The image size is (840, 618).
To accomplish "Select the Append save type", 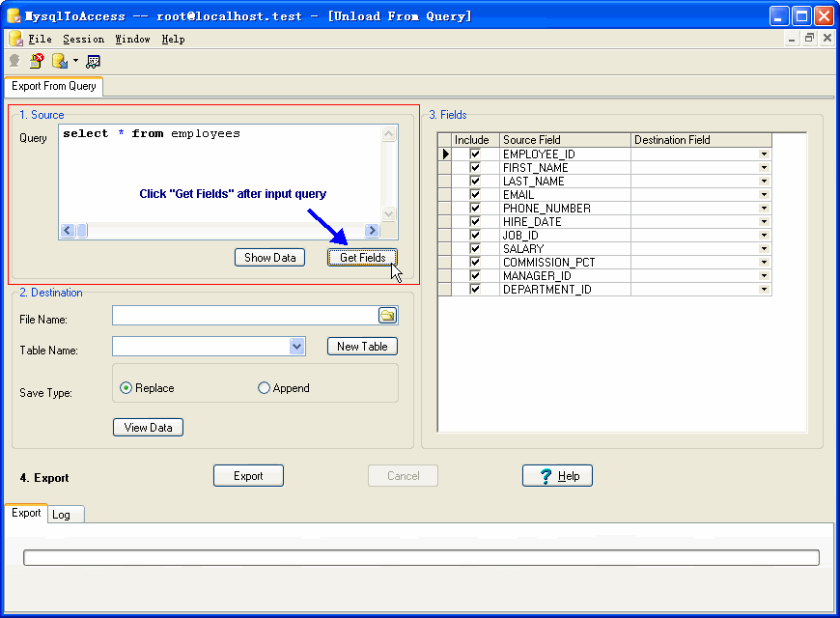I will pos(284,388).
